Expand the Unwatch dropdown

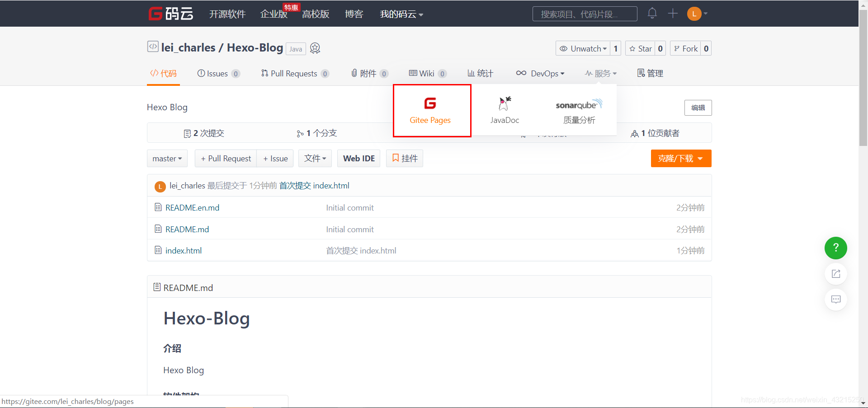point(583,48)
